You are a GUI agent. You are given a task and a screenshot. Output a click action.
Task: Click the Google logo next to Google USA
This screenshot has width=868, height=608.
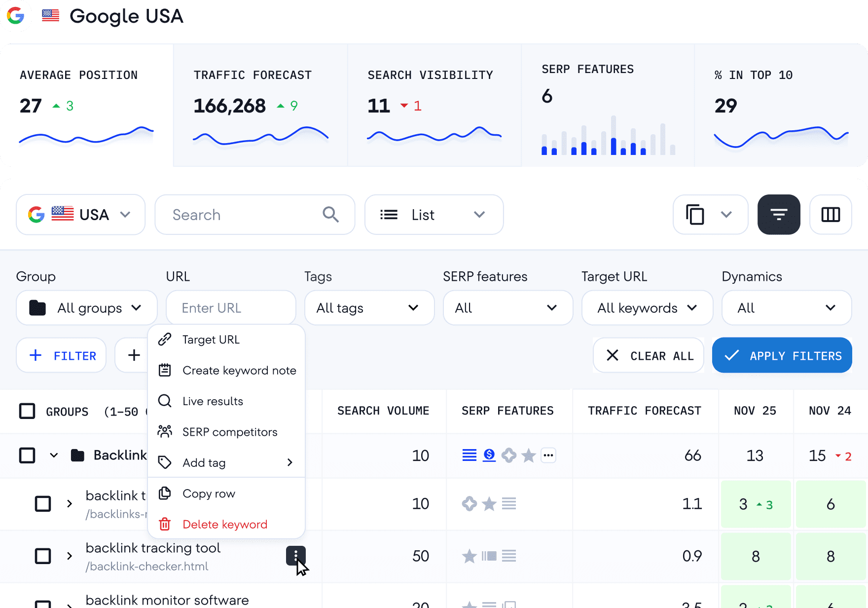click(16, 16)
